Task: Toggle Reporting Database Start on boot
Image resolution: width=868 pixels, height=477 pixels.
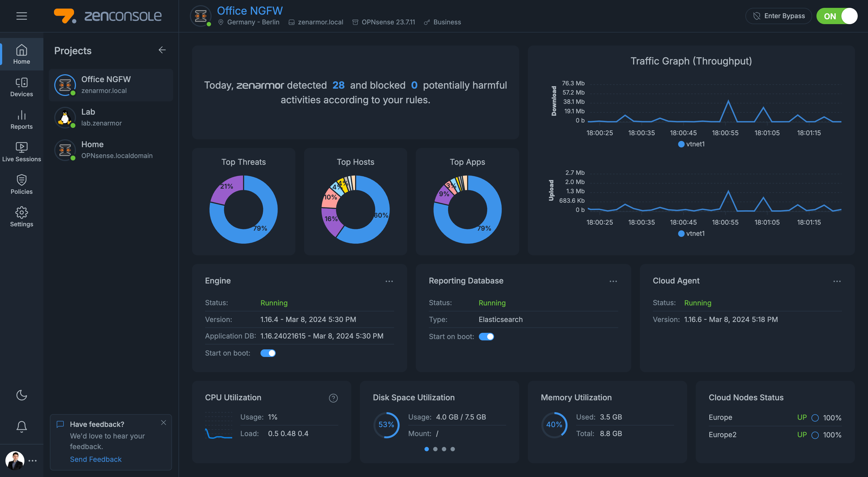Action: pos(486,337)
